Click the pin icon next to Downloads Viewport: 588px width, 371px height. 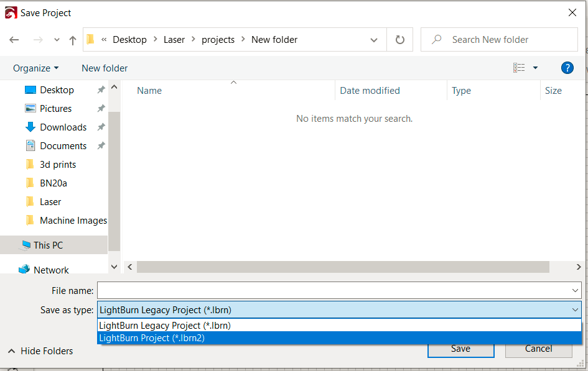coord(101,127)
